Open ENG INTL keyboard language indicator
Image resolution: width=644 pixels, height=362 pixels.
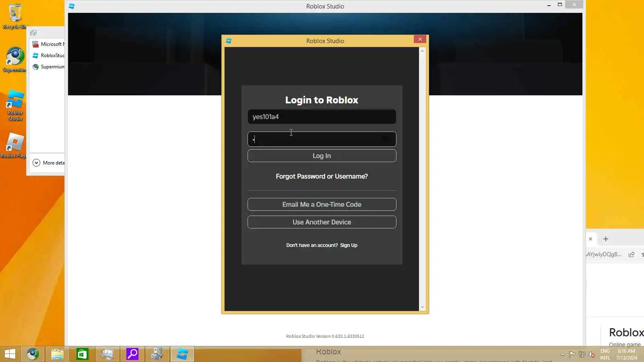click(x=605, y=354)
